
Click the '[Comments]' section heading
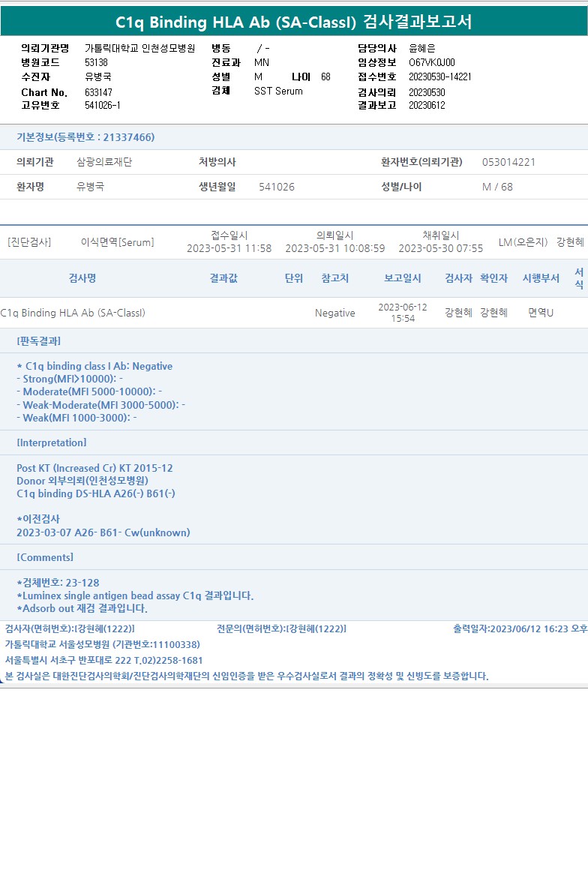(45, 557)
